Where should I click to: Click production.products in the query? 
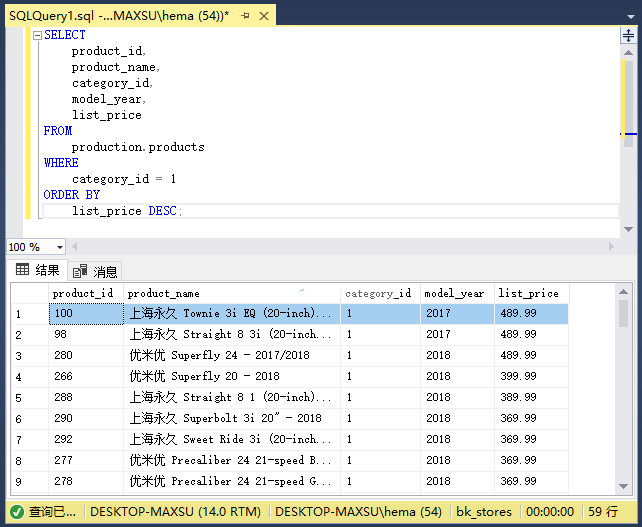click(x=138, y=147)
